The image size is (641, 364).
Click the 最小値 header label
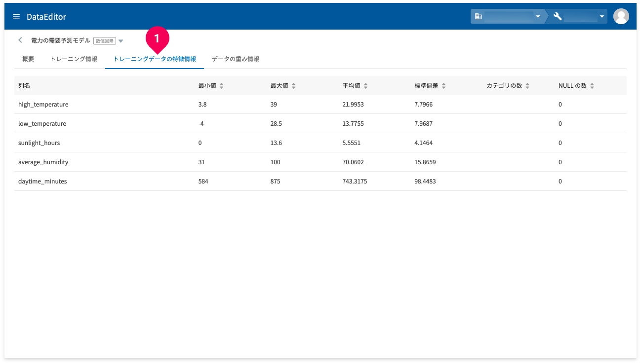click(x=207, y=86)
